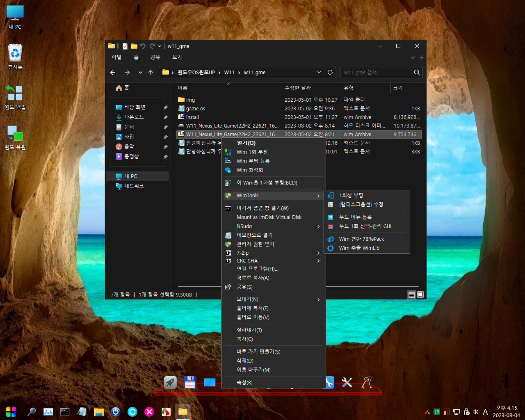Screen dimensions: 525x420
Task: Switch to details view layout button
Action: tap(411, 294)
